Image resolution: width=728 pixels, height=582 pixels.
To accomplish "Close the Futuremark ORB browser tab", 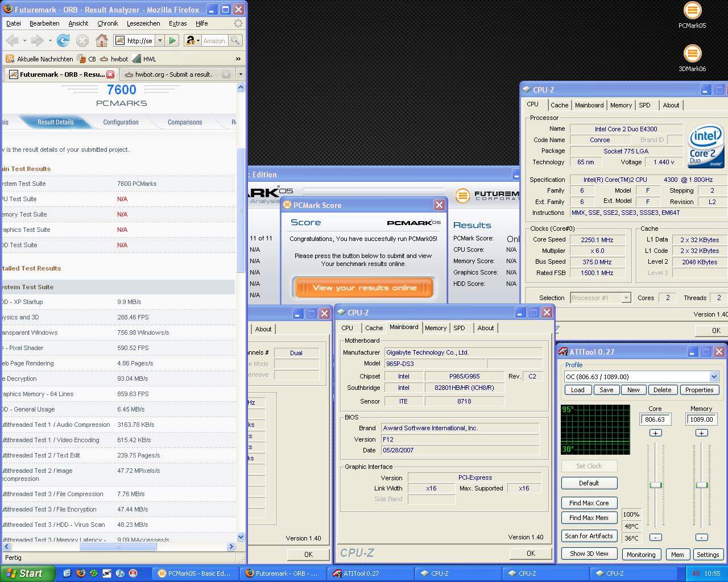I will tap(110, 74).
